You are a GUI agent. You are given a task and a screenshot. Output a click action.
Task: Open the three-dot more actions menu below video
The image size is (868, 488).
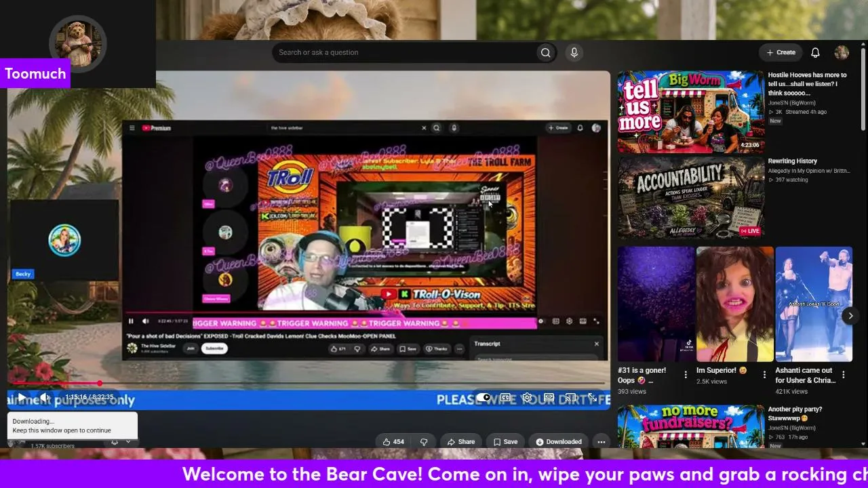601,442
